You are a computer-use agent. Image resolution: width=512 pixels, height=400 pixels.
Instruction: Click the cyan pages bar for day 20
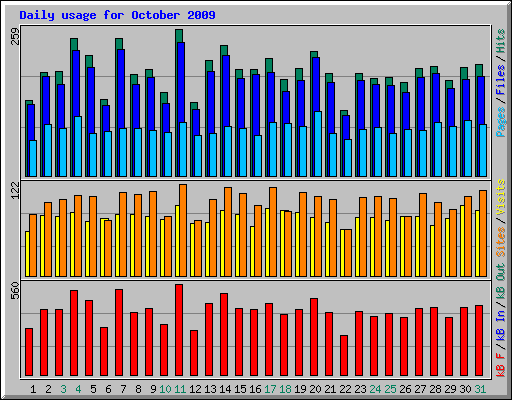click(x=318, y=144)
